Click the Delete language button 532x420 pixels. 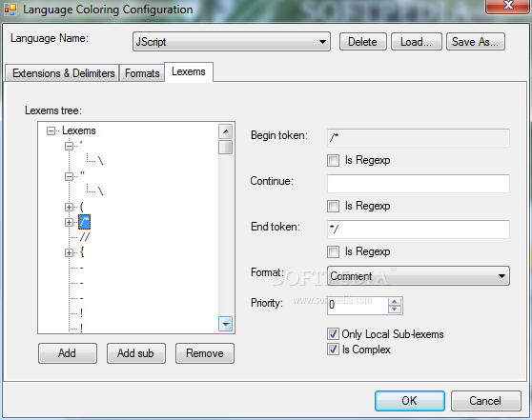coord(362,42)
